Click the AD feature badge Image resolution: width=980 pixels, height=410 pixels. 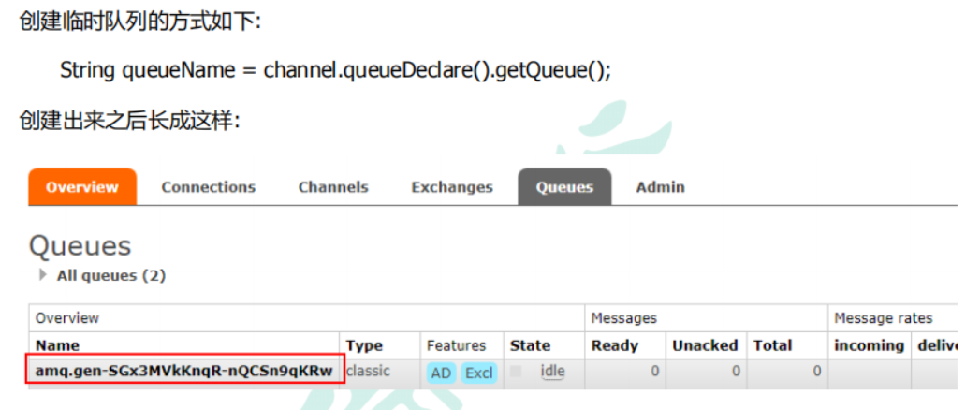[x=441, y=373]
